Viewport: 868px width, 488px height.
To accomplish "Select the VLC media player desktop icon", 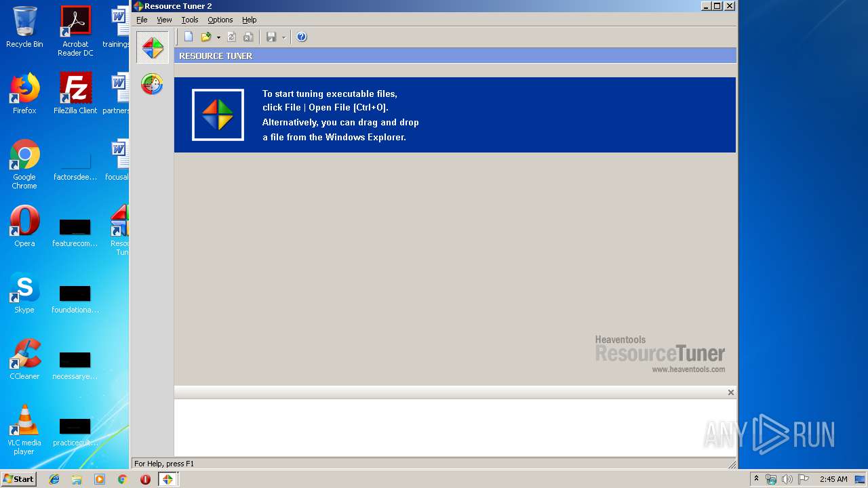I will pos(24,430).
